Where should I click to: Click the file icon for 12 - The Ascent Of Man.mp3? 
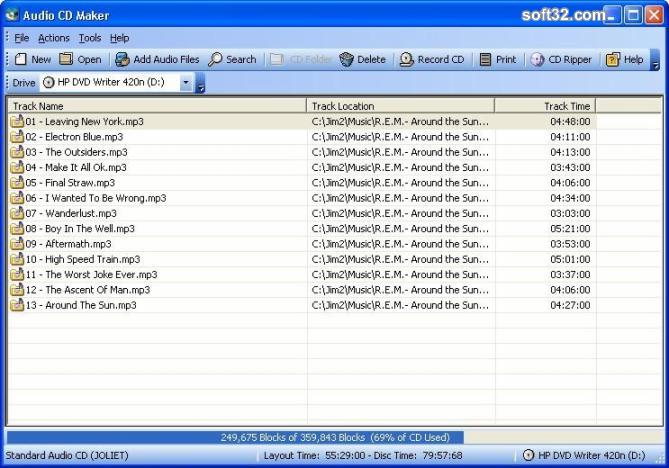[x=17, y=290]
